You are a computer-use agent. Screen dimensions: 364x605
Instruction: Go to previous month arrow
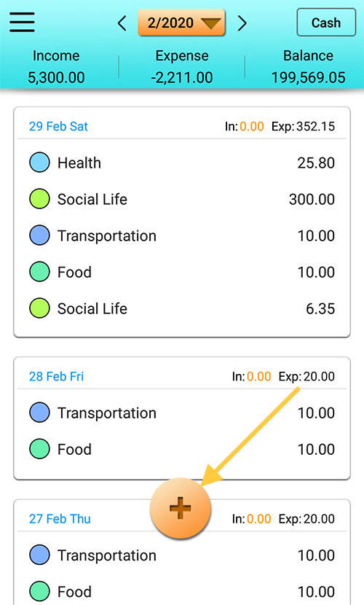(122, 23)
